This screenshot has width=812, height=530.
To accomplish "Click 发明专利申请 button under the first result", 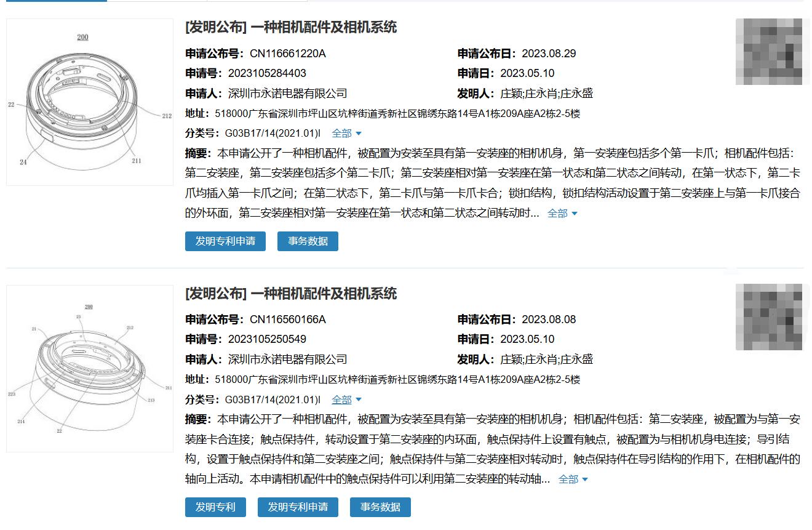I will 225,241.
